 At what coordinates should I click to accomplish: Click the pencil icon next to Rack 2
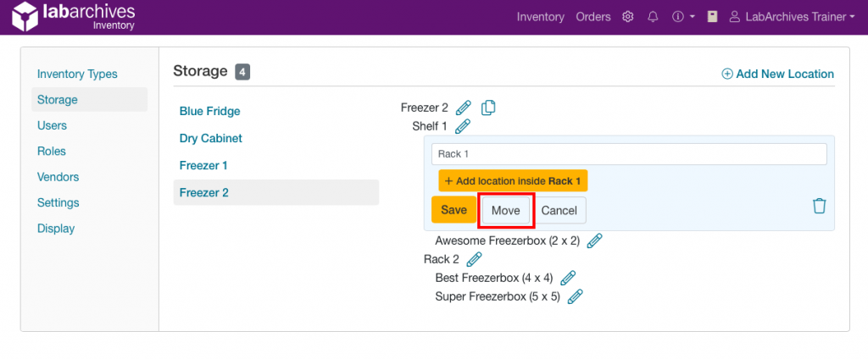click(x=475, y=259)
